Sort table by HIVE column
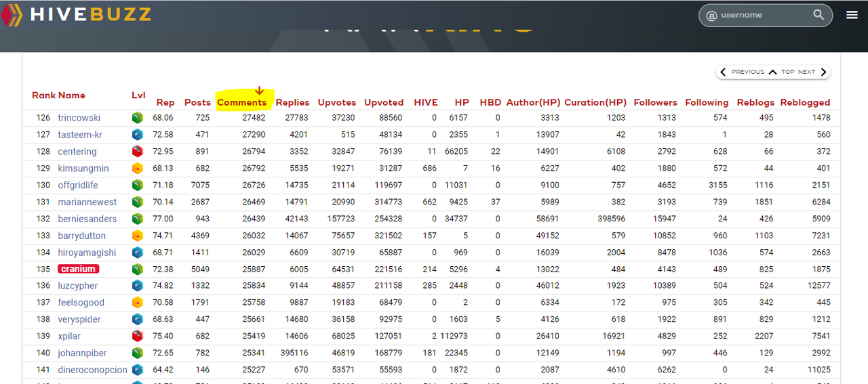The width and height of the screenshot is (868, 384). click(x=426, y=102)
